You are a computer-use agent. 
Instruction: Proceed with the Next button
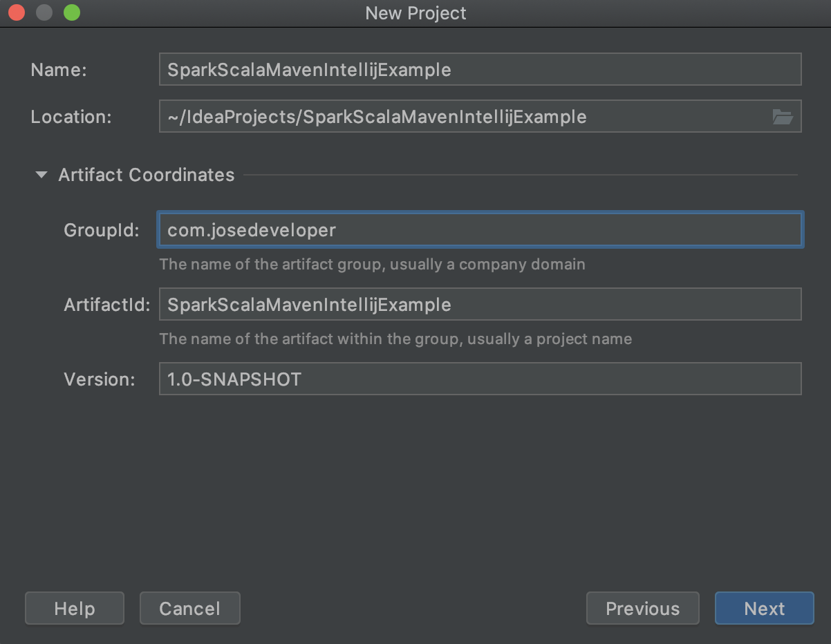point(765,609)
